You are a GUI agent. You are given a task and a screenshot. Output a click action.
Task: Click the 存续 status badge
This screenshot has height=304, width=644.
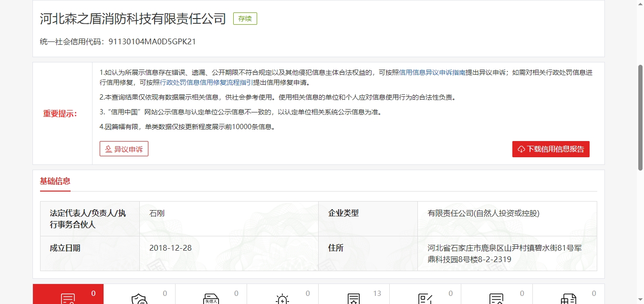[245, 19]
